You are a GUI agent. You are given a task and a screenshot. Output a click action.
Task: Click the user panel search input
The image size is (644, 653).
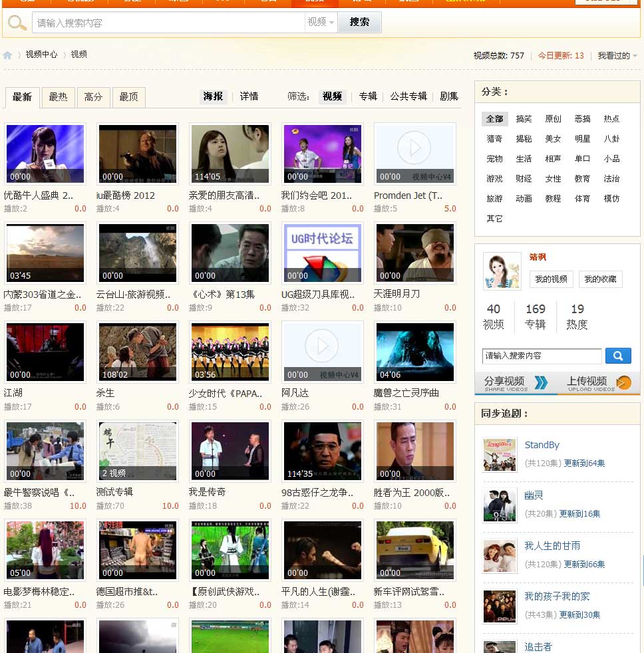click(x=542, y=356)
